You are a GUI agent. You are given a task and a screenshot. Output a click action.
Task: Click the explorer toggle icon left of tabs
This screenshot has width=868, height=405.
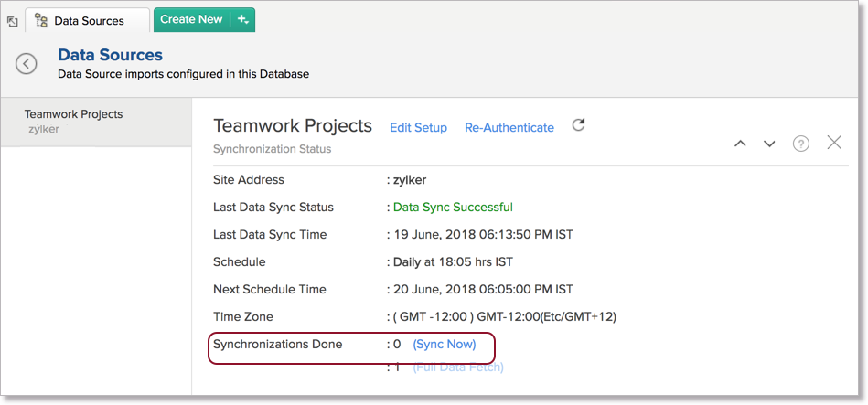pyautogui.click(x=12, y=22)
